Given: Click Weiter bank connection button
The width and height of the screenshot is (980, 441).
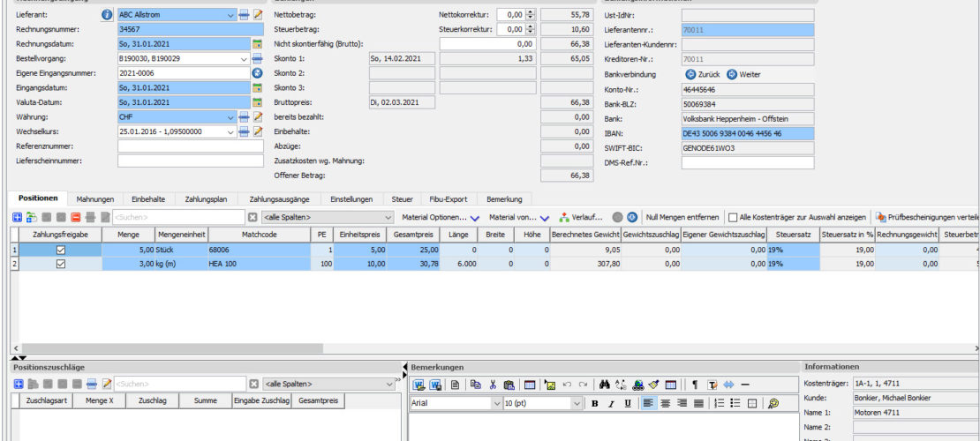Looking at the screenshot, I should coord(743,74).
